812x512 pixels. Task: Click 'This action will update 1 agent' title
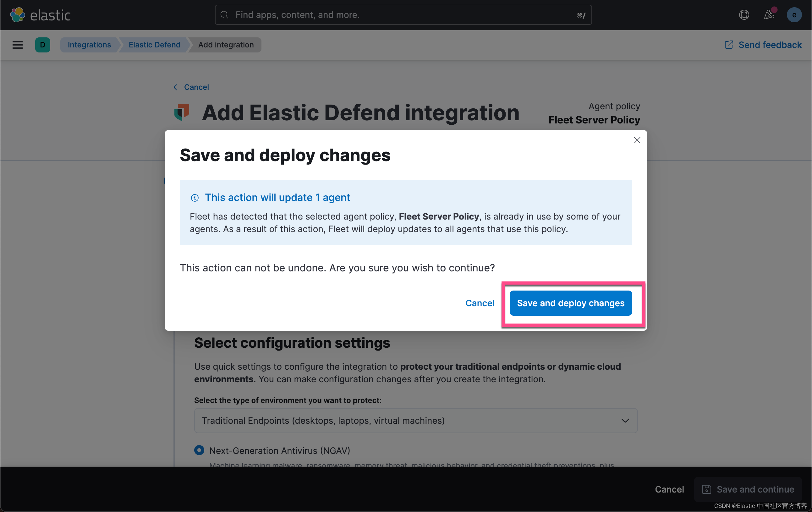tap(277, 198)
